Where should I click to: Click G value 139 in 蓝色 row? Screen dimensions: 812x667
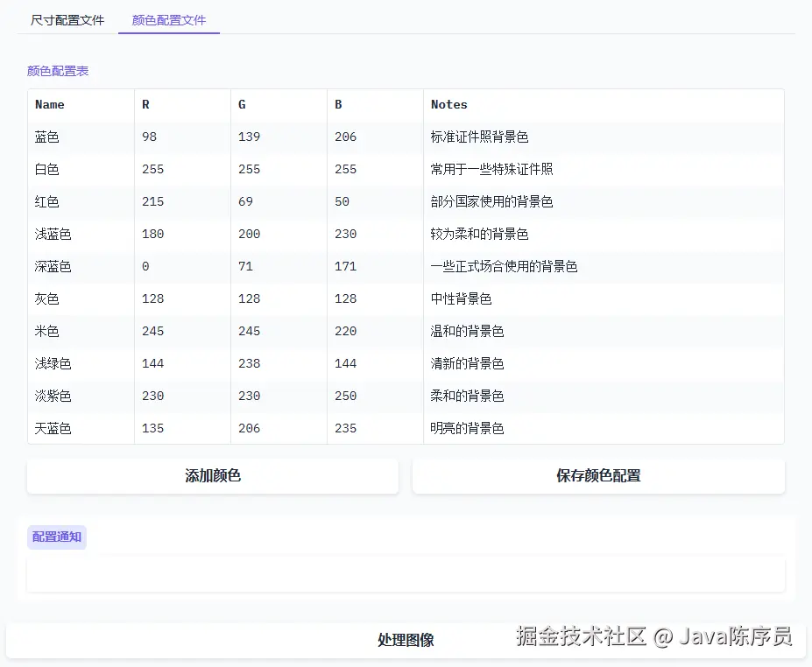279,137
